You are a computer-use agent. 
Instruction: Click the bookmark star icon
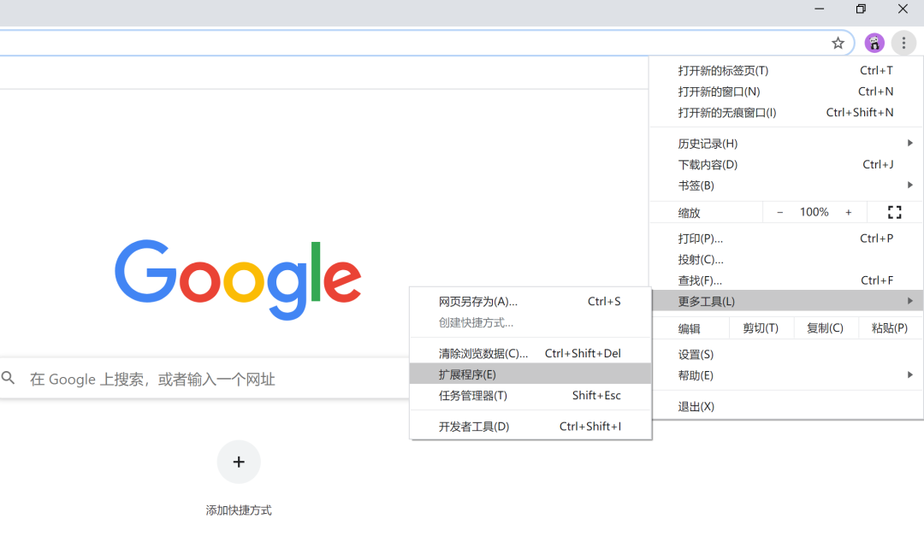click(838, 43)
